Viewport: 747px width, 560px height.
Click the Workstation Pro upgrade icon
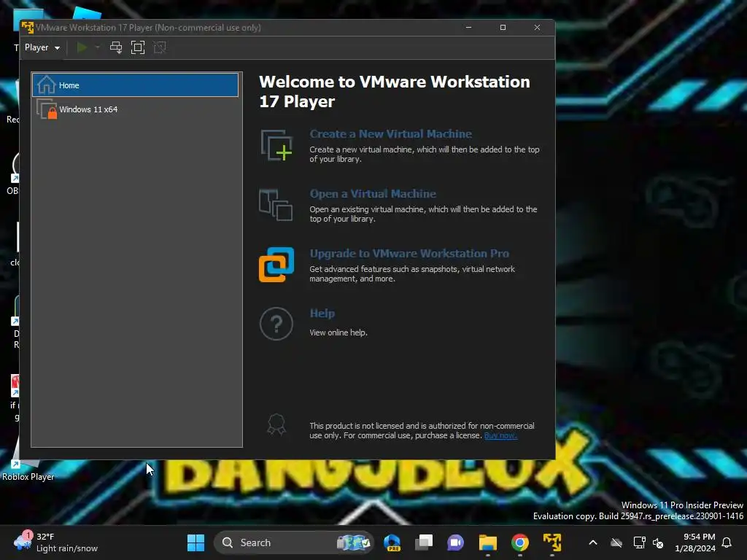click(276, 265)
